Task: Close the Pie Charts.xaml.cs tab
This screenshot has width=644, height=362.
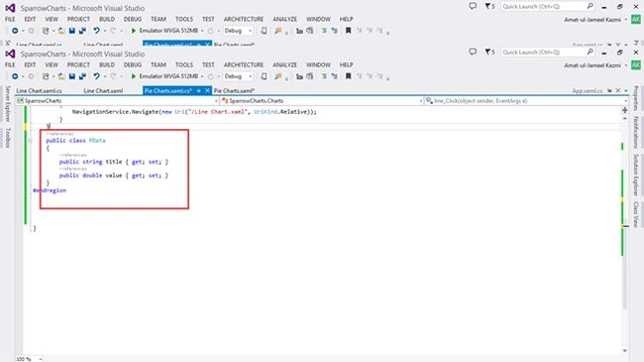Action: click(207, 90)
